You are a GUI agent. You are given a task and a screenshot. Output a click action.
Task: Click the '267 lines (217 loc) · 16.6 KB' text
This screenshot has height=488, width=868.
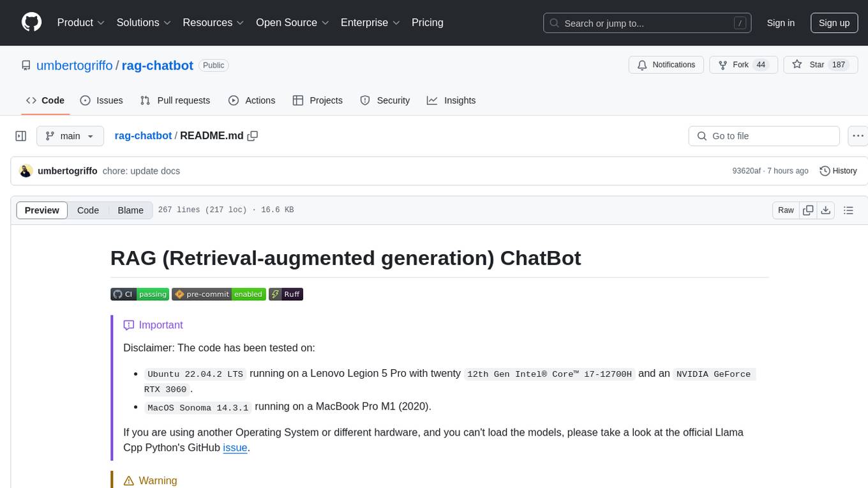point(226,210)
